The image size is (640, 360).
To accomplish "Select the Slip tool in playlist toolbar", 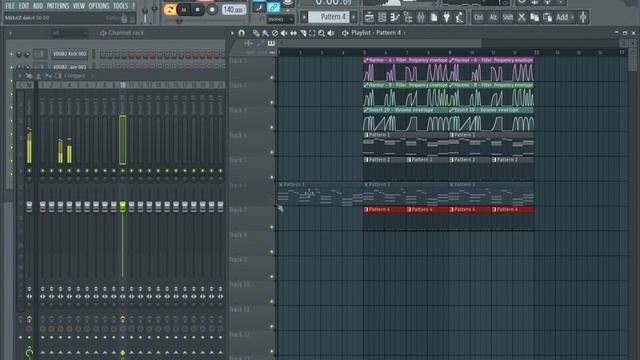I will click(x=293, y=33).
